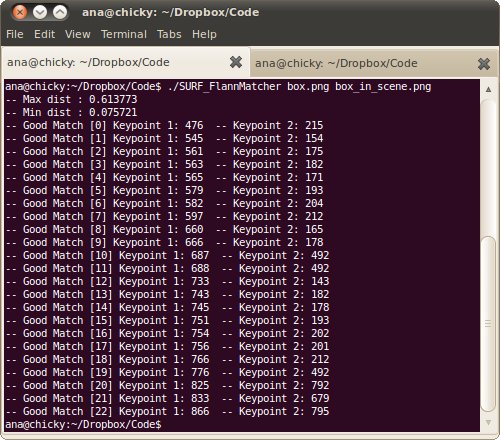Switch to the second terminal tab
The height and width of the screenshot is (440, 500).
(374, 63)
